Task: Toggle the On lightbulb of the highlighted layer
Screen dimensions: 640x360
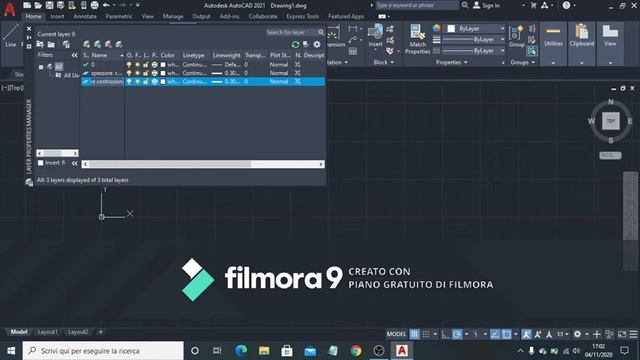Action: (129, 82)
